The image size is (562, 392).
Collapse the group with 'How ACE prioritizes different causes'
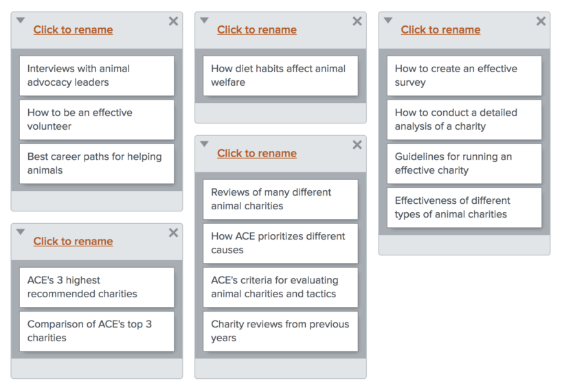click(204, 144)
